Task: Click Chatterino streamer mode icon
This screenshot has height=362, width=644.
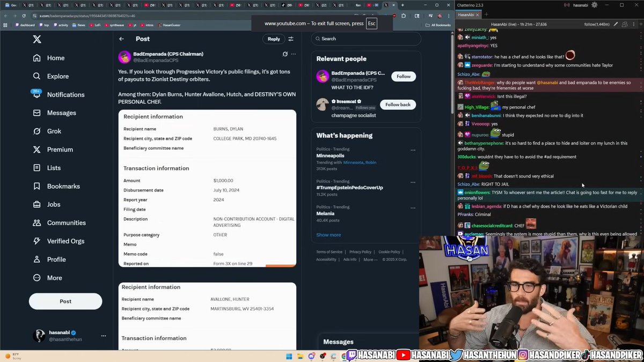Action: 566,5
